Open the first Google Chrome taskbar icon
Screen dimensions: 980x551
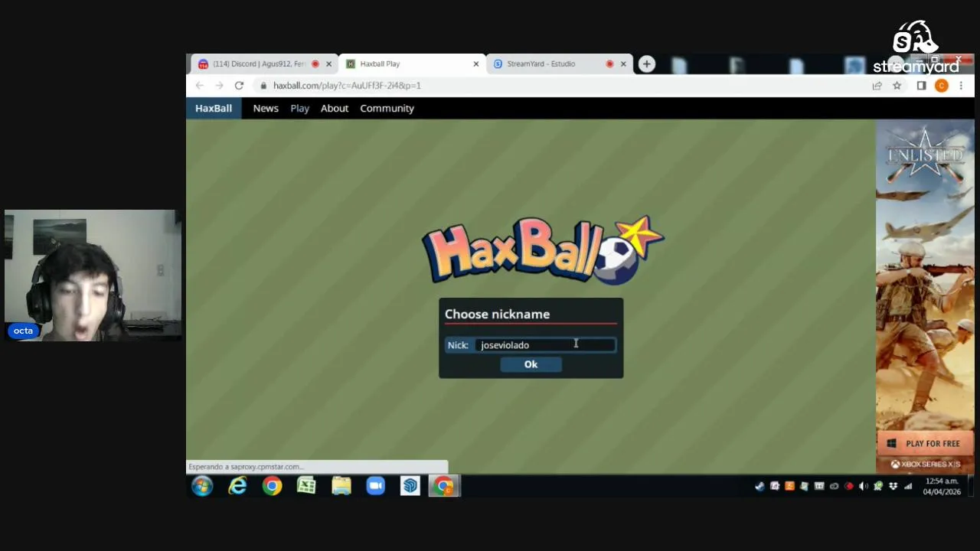272,486
